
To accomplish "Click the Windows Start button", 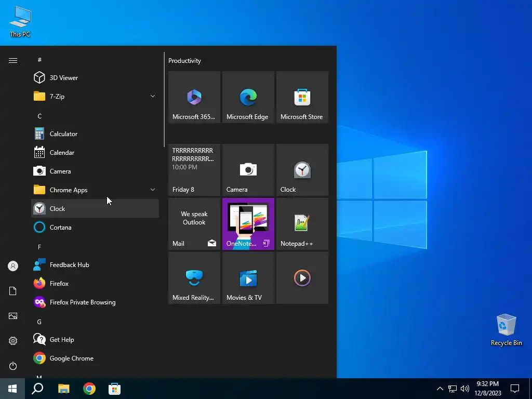I will pos(12,389).
